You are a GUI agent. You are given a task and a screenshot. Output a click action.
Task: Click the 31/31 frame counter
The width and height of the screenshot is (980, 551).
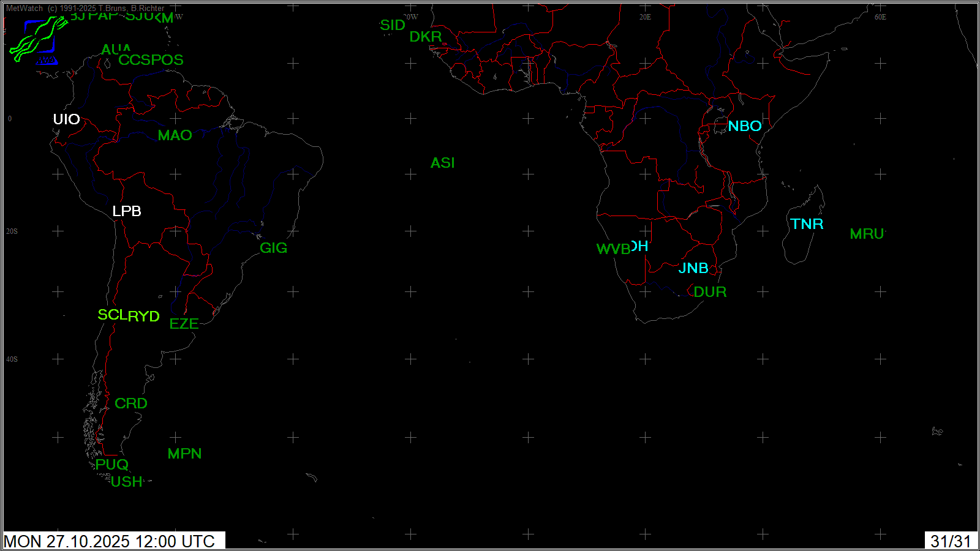pos(950,541)
